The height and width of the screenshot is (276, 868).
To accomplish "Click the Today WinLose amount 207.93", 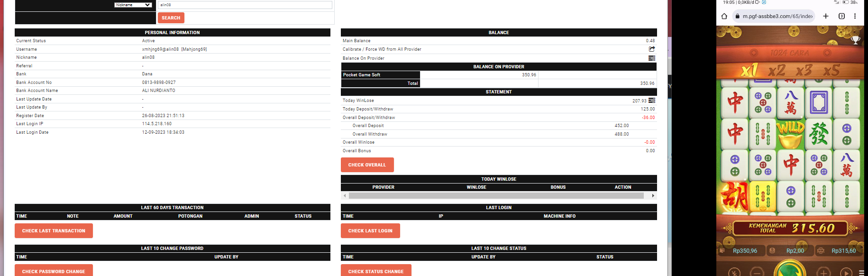I will [639, 101].
